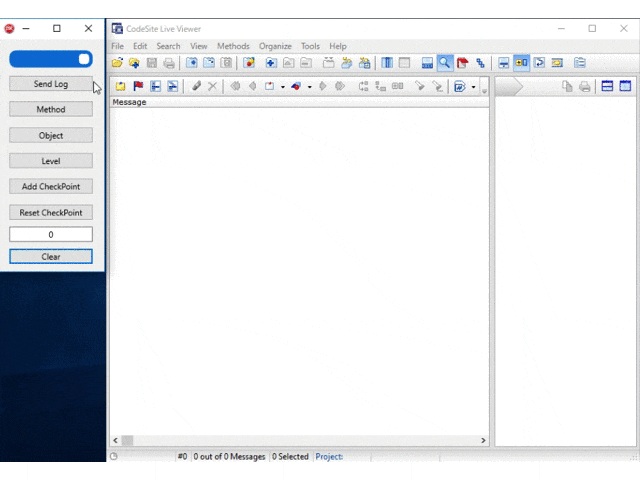Viewport: 640px width, 480px height.
Task: Toggle the magnifying glass search icon
Action: tap(444, 63)
